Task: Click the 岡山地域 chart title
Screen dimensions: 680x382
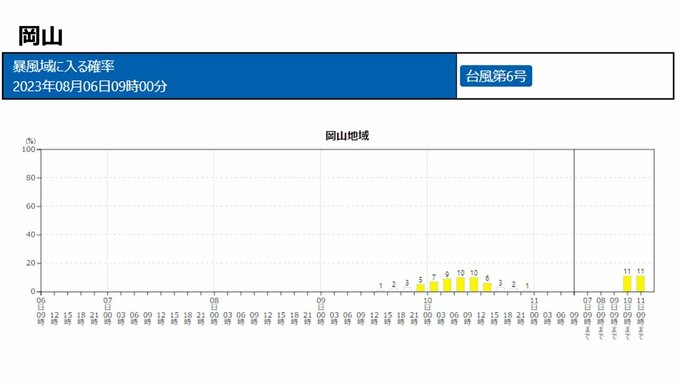Action: tap(347, 136)
